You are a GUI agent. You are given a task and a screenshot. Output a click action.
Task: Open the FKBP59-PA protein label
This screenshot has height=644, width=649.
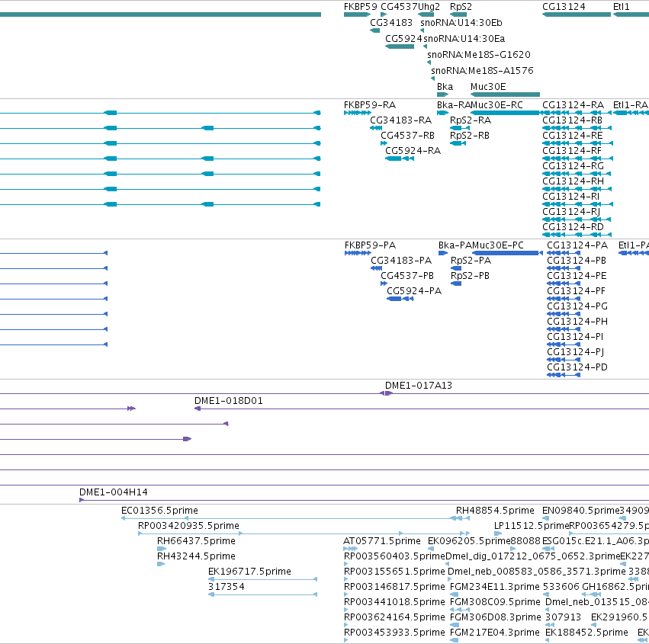[x=370, y=245]
